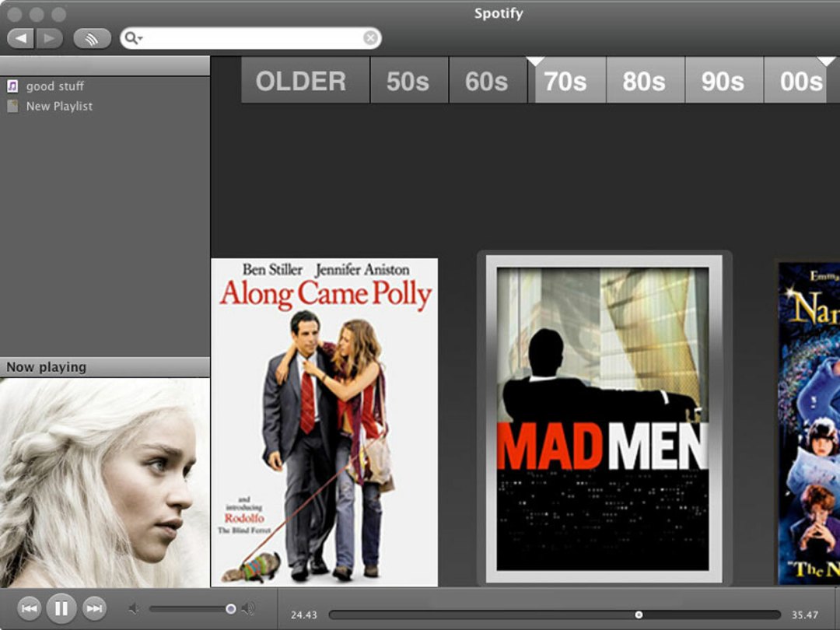Select the 80s decade tab

coord(646,80)
